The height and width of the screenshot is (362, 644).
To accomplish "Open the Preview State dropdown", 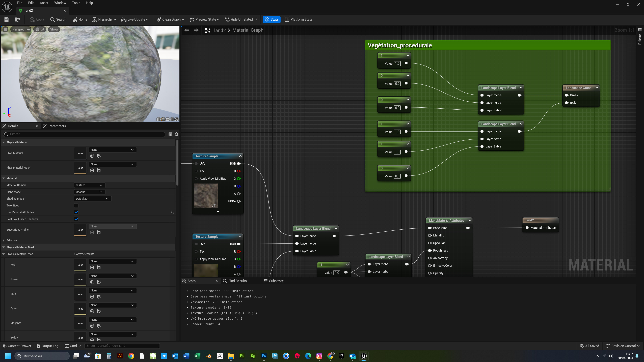I will 204,19.
